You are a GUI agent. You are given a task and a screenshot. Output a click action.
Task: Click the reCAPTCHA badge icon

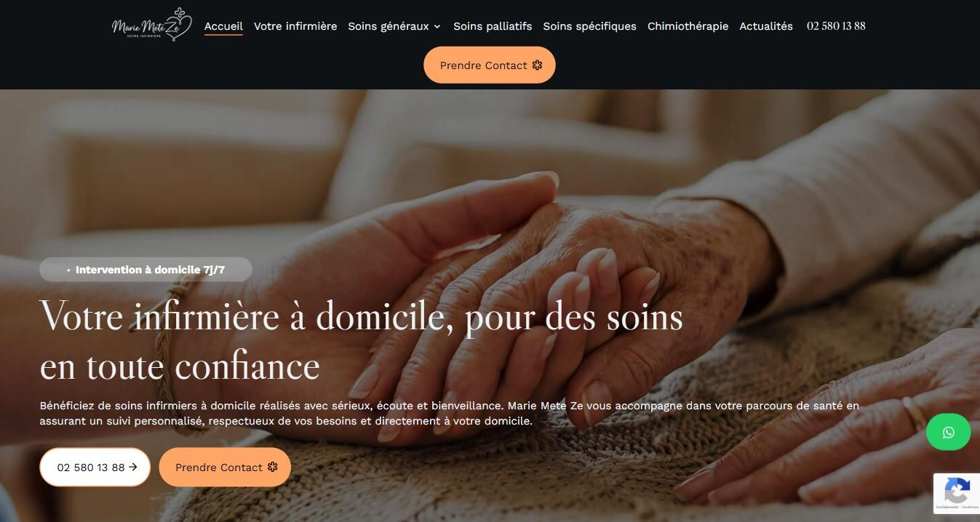(x=957, y=489)
